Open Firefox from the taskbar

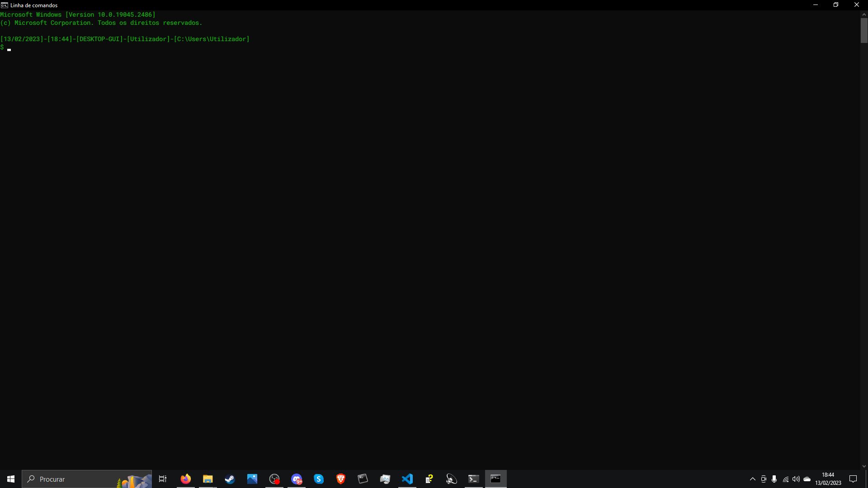[185, 479]
